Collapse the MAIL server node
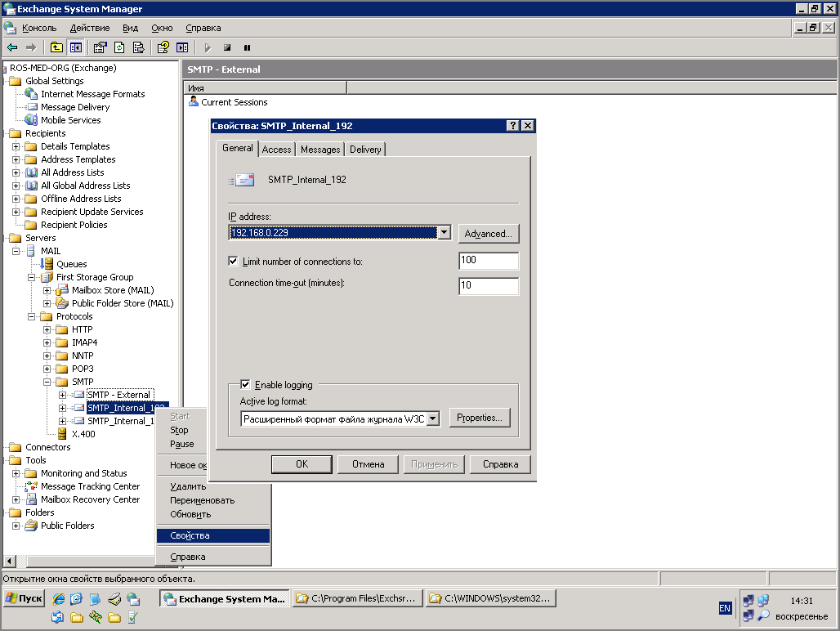Image resolution: width=840 pixels, height=631 pixels. 16,251
